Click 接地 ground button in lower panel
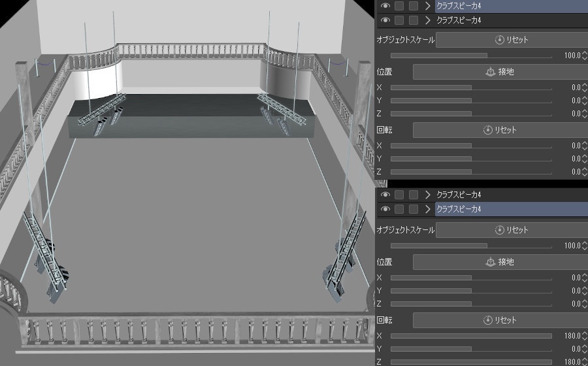Screen dimensions: 588x366 pos(500,261)
